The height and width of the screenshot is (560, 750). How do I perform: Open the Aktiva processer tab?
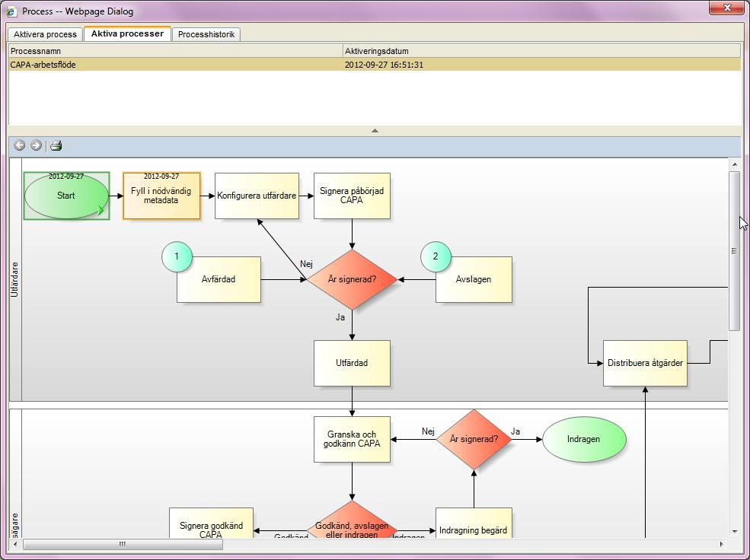pyautogui.click(x=127, y=34)
